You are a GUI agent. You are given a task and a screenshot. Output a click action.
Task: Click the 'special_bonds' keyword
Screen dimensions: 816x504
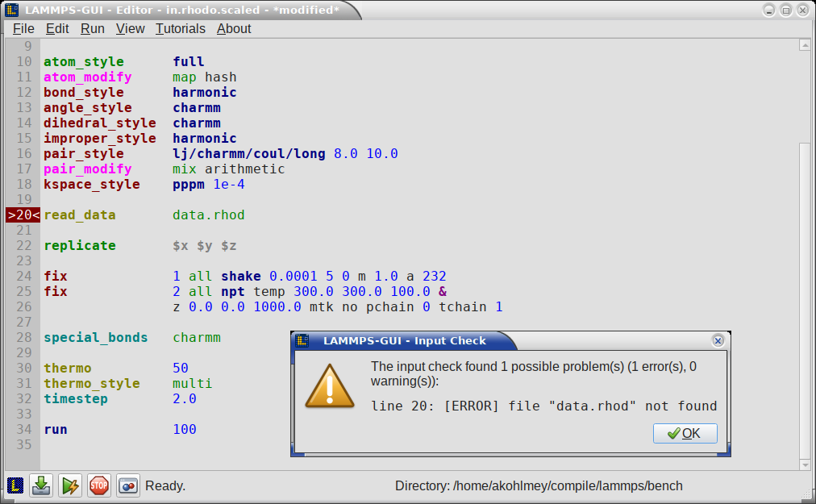click(x=96, y=337)
